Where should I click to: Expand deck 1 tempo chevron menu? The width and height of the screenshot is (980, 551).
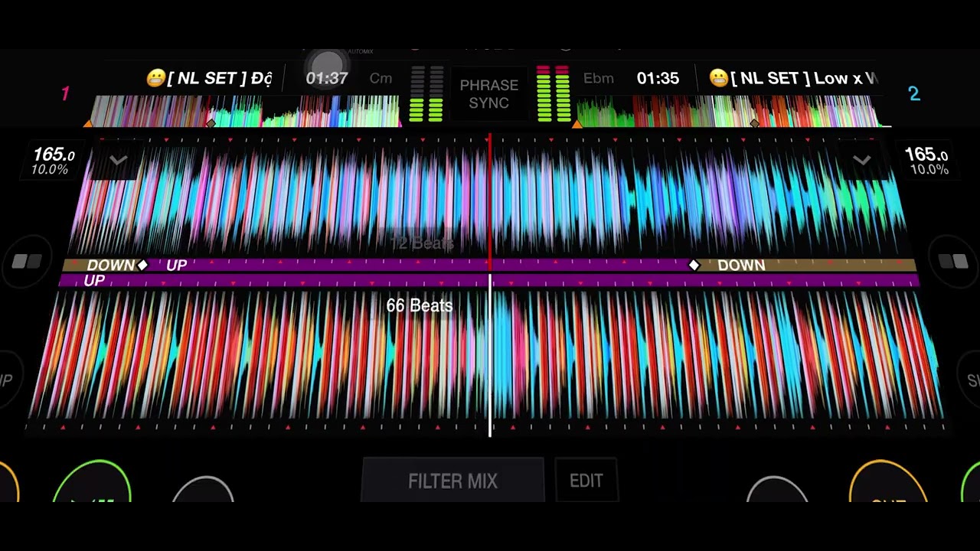coord(118,161)
